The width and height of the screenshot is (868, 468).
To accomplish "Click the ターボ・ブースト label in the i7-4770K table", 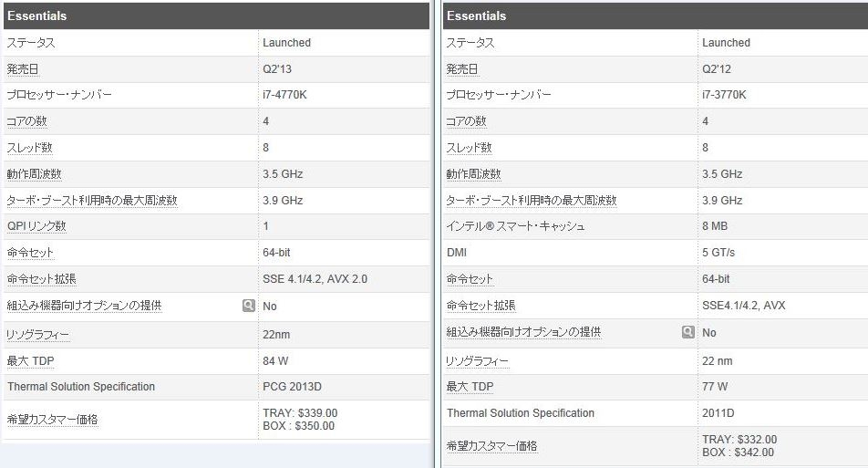I will point(91,201).
